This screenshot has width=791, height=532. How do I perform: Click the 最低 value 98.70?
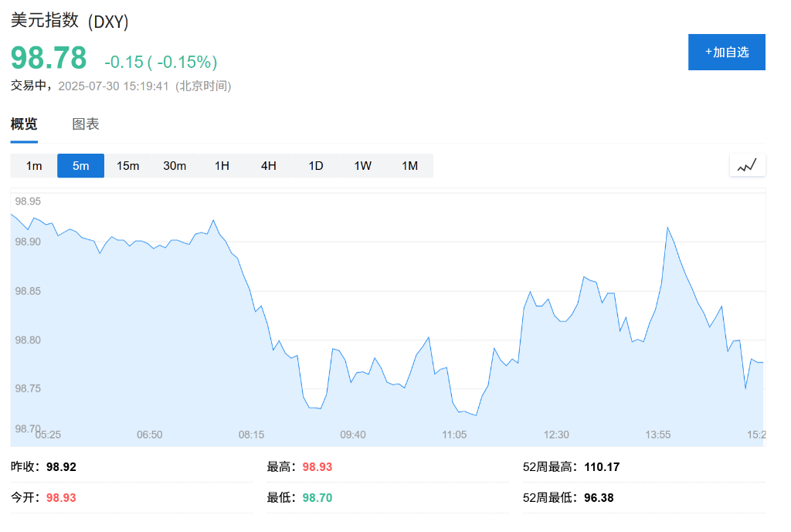tap(317, 498)
